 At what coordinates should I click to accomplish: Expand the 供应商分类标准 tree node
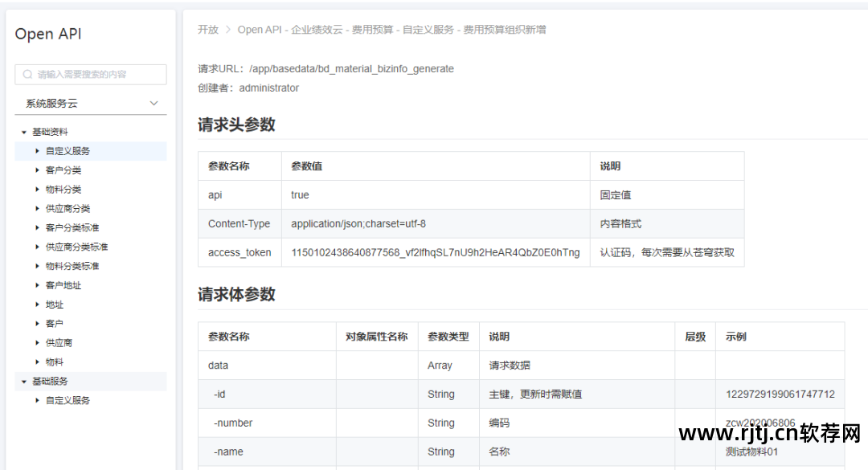pyautogui.click(x=37, y=247)
